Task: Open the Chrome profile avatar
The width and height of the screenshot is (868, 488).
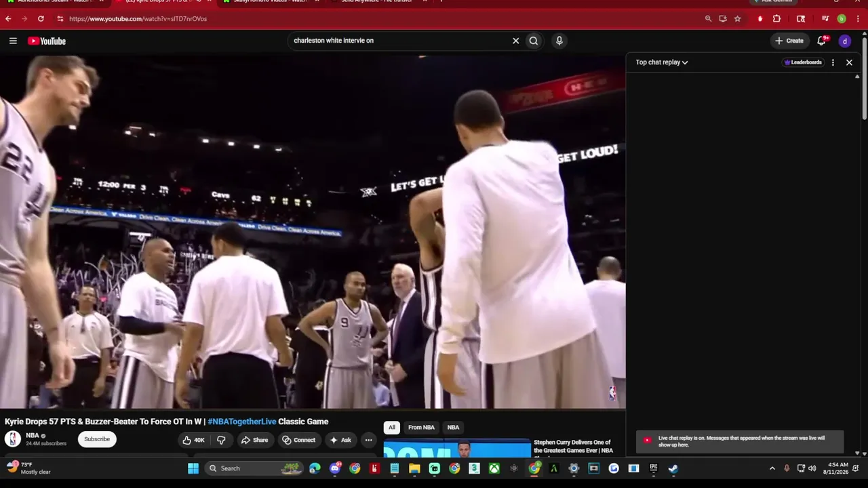Action: (x=842, y=19)
